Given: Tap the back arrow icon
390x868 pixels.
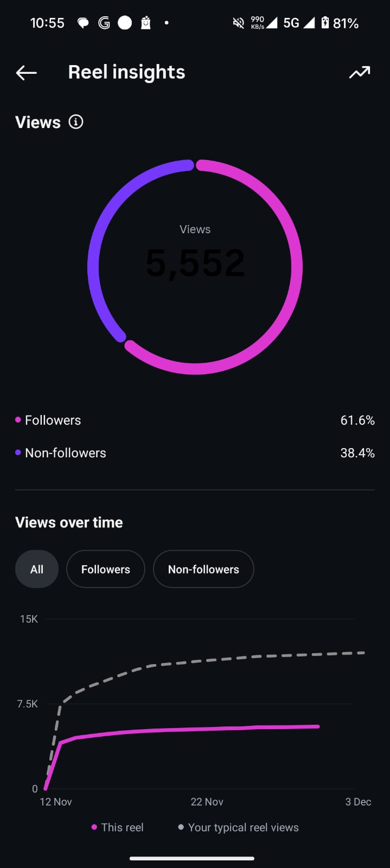Looking at the screenshot, I should pos(26,73).
